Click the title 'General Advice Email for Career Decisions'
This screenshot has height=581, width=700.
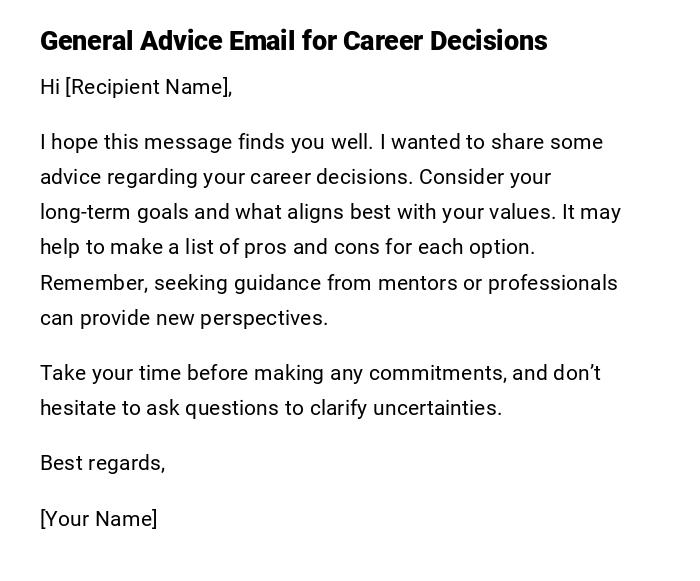(293, 41)
